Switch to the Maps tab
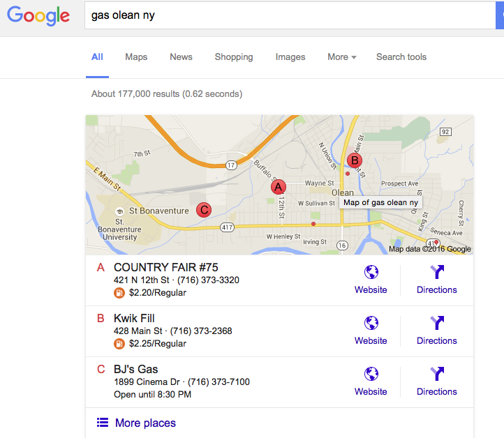Screen dimensions: 504x438 point(136,56)
